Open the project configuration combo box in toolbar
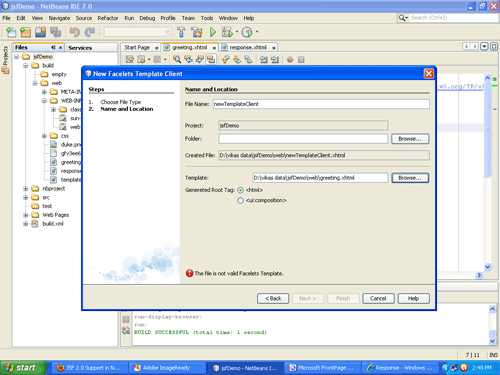Screen dimensions: 500x375 138,32
